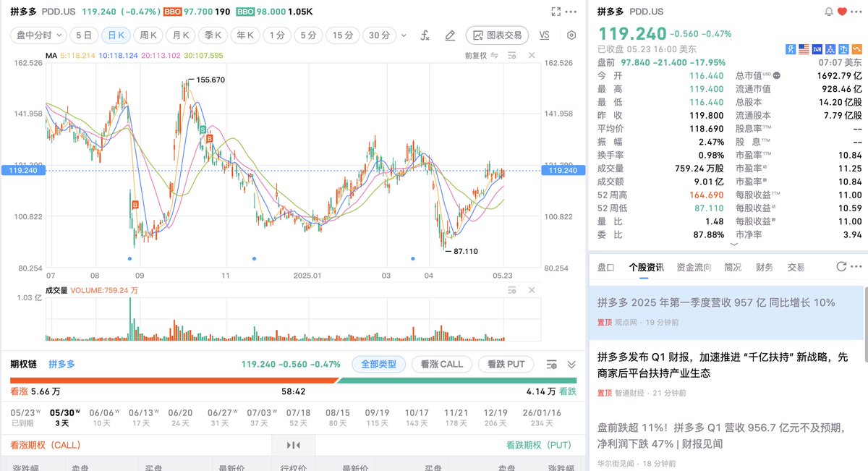868x471 pixels.
Task: Click the 5分 interval button
Action: coord(308,35)
